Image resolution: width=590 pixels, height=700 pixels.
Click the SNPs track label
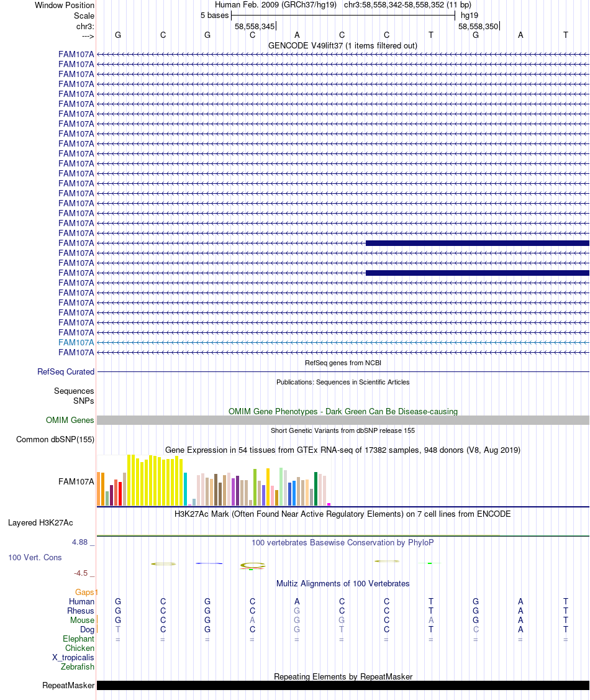pyautogui.click(x=83, y=401)
